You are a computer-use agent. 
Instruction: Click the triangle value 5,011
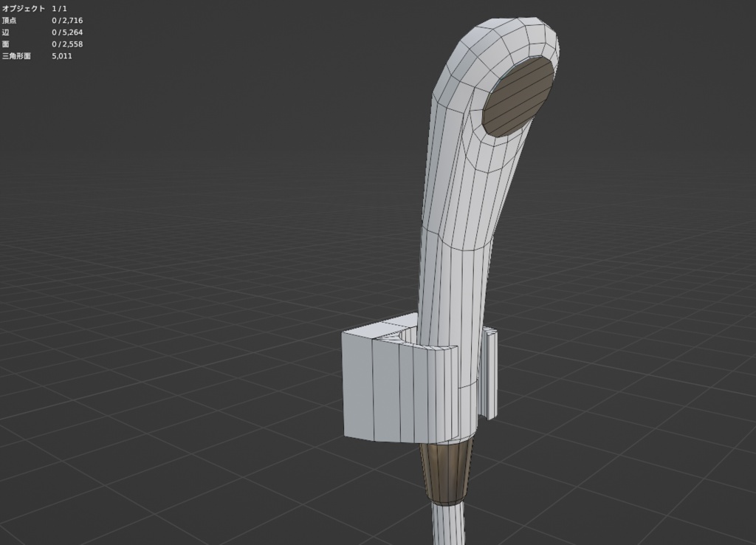[62, 56]
